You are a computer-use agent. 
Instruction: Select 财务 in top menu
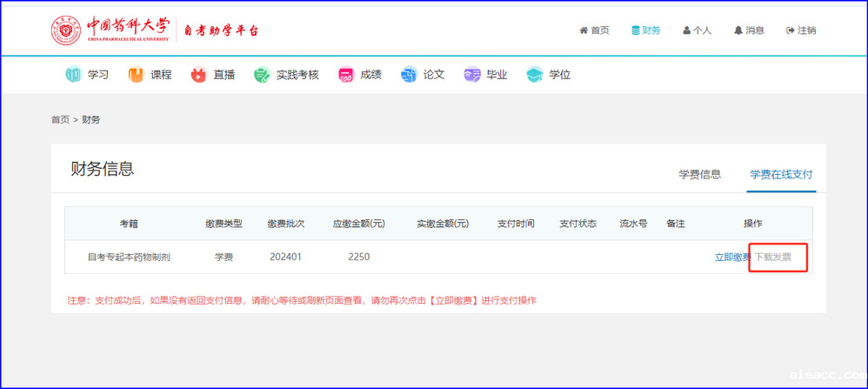645,30
